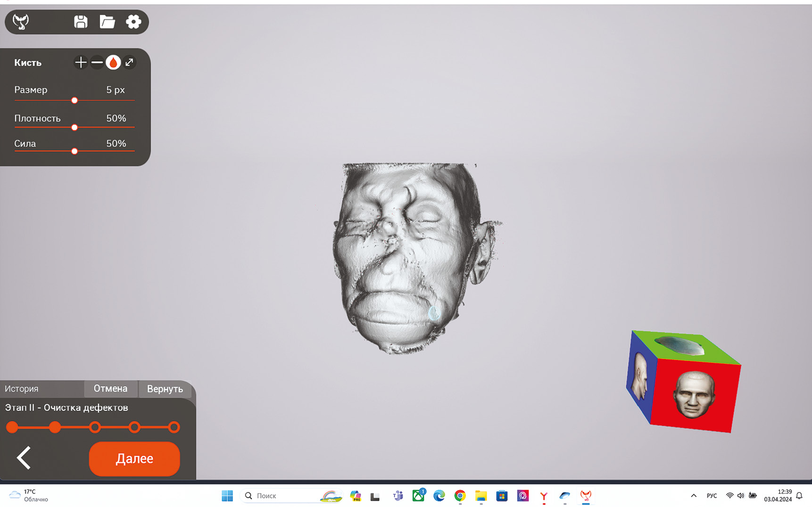The image size is (812, 507).
Task: Select the last step marker in progress
Action: (x=174, y=427)
